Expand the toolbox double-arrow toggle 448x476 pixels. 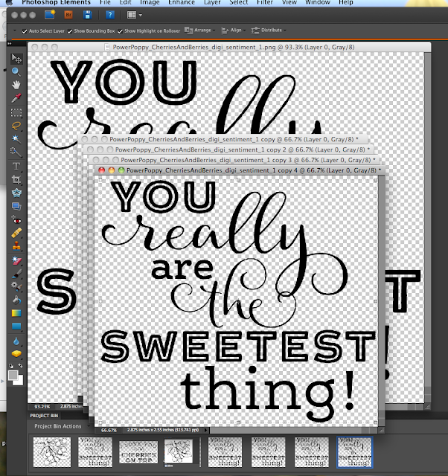pyautogui.click(x=10, y=44)
